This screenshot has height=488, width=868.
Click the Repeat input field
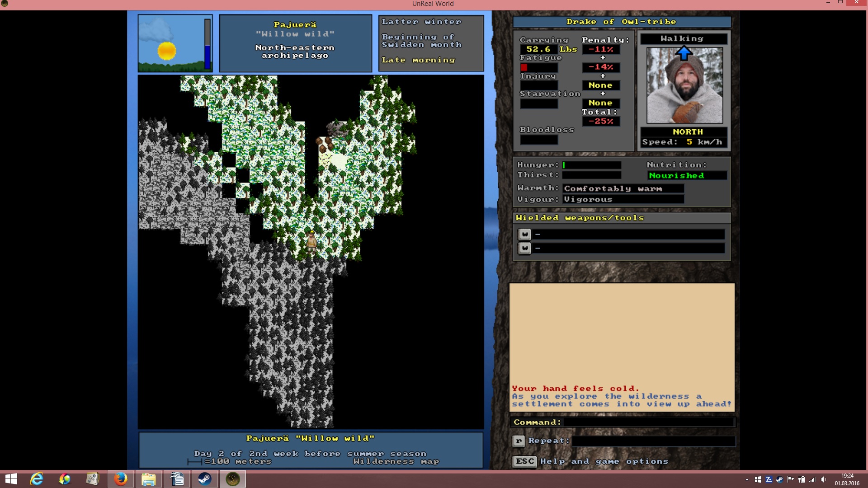pyautogui.click(x=653, y=441)
